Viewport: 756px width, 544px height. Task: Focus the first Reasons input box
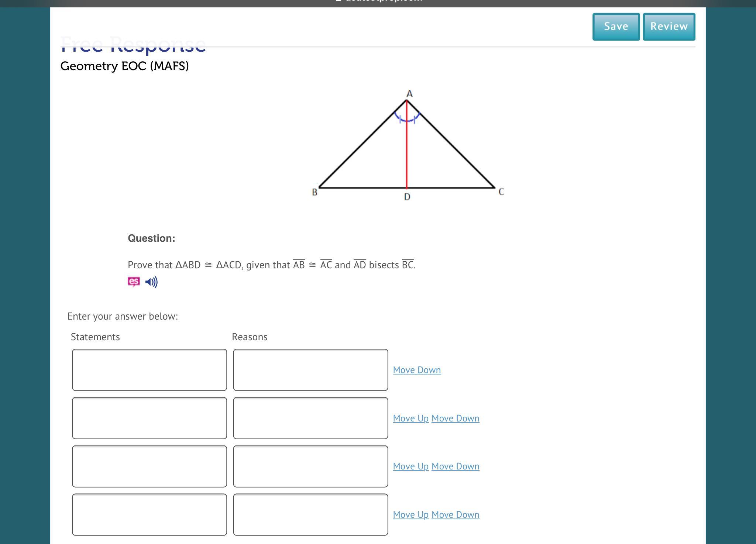[x=310, y=369]
